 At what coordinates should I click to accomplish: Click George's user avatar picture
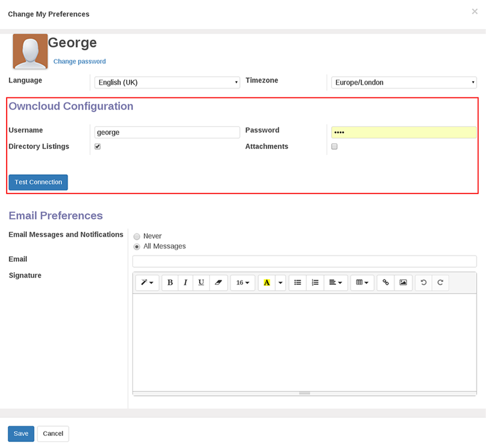pyautogui.click(x=30, y=51)
